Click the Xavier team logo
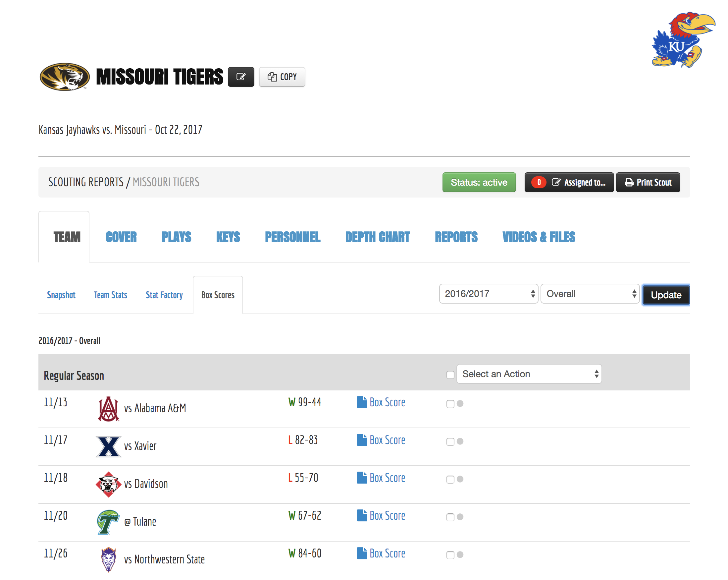This screenshot has height=580, width=728. pyautogui.click(x=108, y=446)
